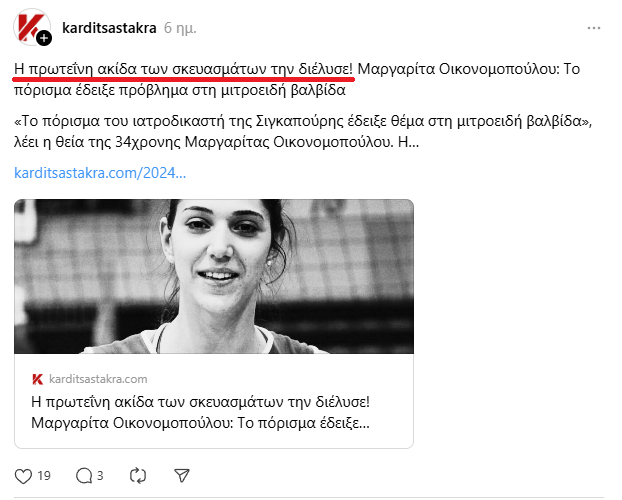The image size is (622, 500).
Task: Click the karditsastakra.com domain in card
Action: coord(98,379)
